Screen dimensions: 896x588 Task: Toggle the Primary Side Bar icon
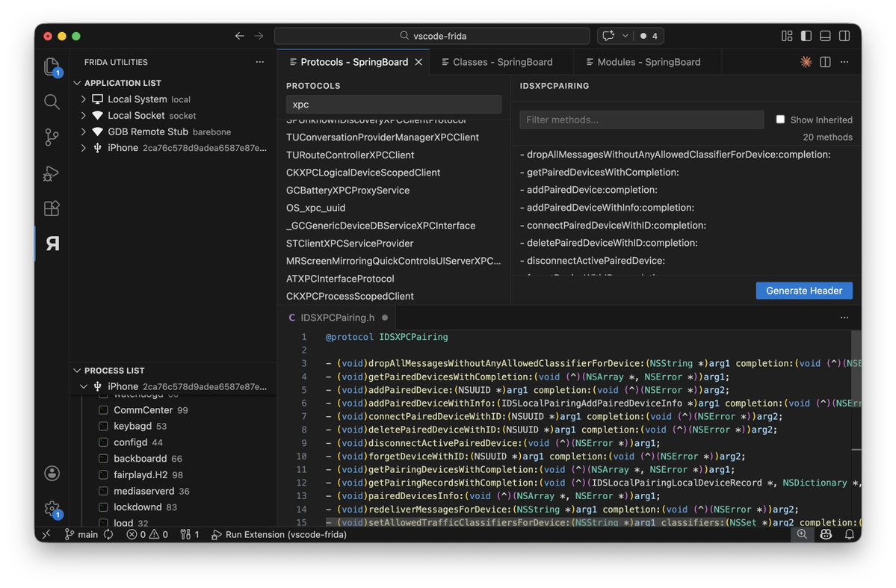point(805,35)
